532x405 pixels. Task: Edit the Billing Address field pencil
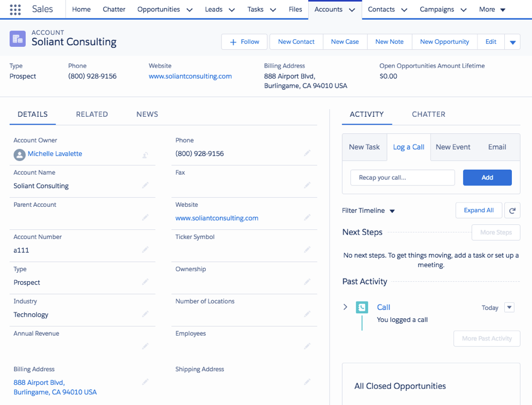[x=145, y=382]
